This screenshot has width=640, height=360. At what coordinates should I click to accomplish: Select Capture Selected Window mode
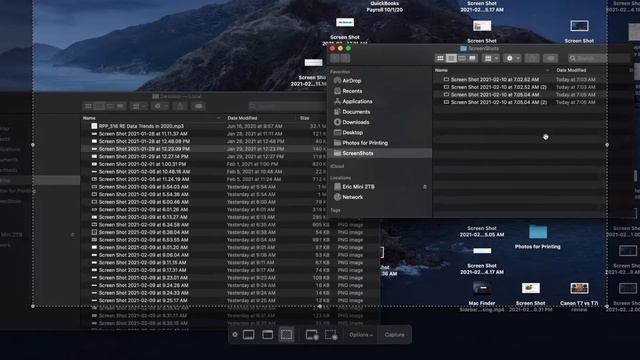tap(268, 335)
